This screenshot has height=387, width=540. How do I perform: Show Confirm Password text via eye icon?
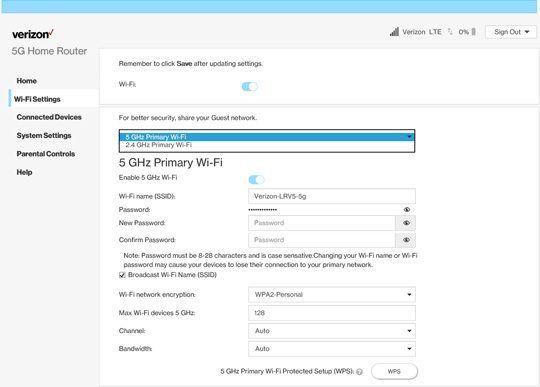[406, 240]
